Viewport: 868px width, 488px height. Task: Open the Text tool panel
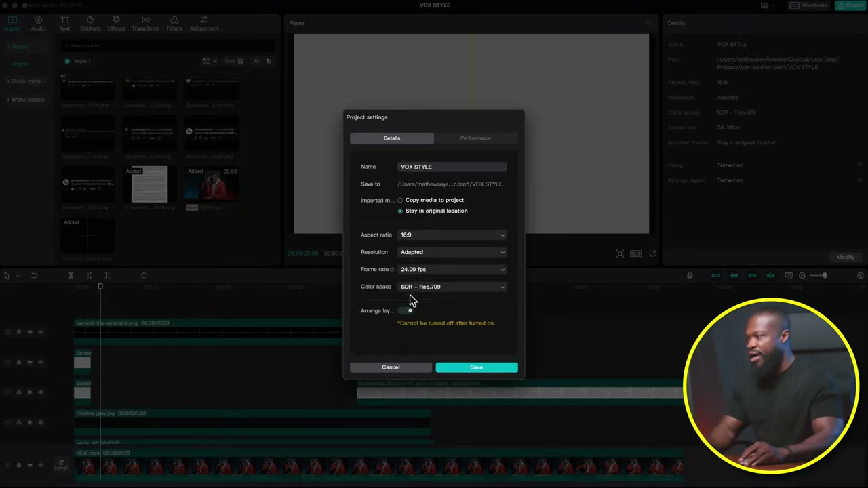pyautogui.click(x=64, y=24)
